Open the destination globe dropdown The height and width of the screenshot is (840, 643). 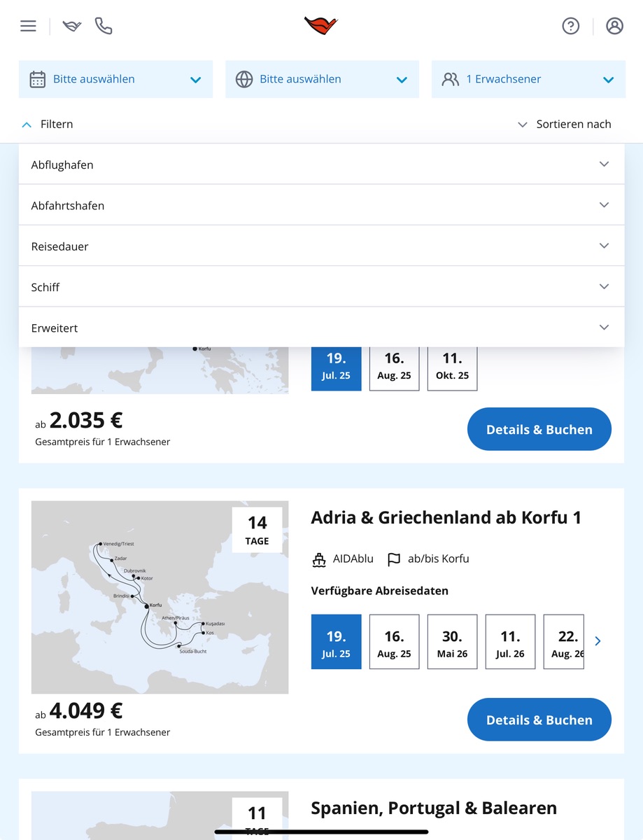click(x=322, y=79)
